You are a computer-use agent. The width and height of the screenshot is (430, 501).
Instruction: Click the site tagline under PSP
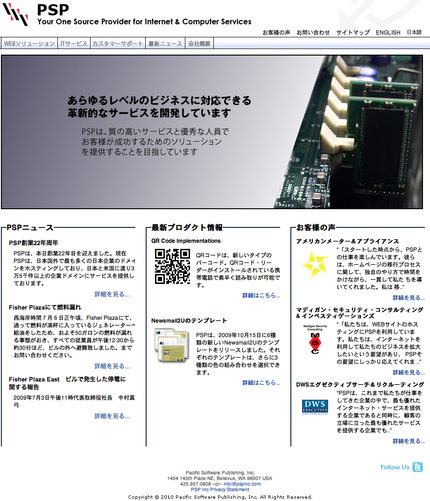coord(144,22)
